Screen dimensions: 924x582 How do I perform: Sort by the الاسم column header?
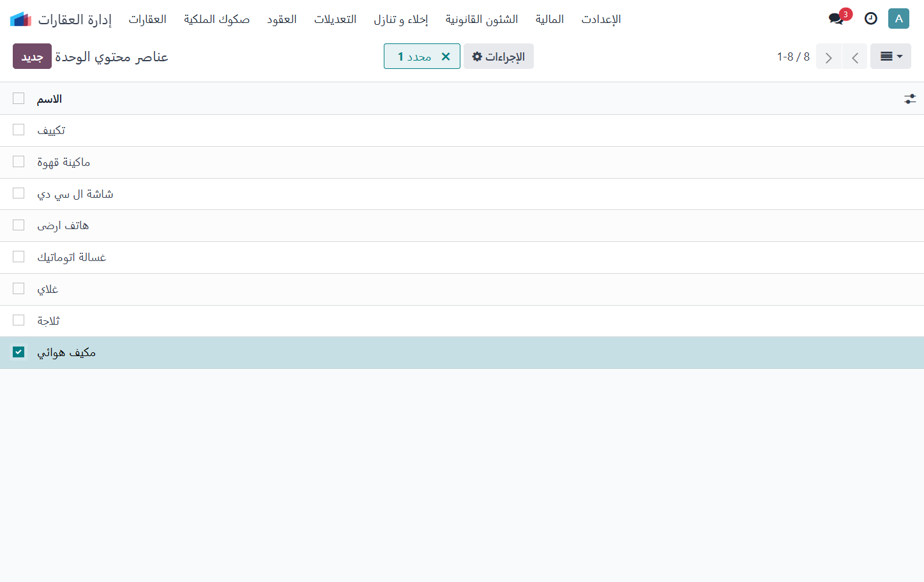[x=49, y=99]
